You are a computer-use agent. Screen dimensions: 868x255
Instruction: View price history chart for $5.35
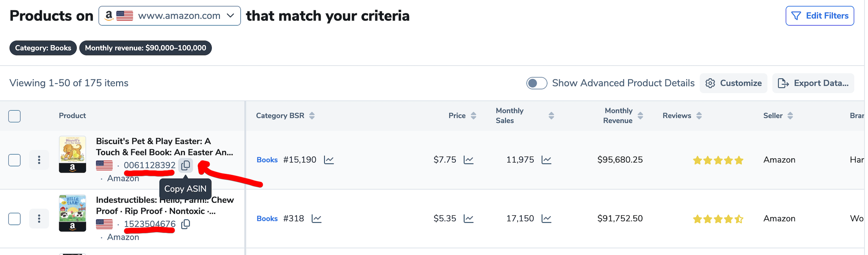[468, 219]
